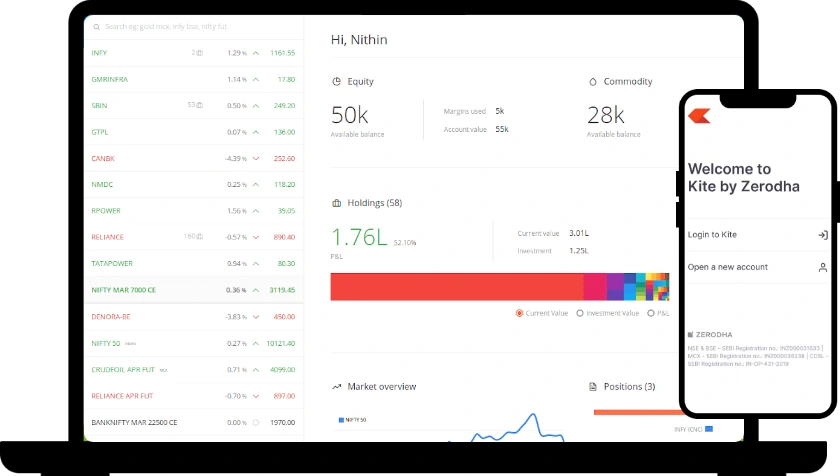Select TATAPOWER in the watchlist
Viewport: 840px width, 476px height.
194,263
